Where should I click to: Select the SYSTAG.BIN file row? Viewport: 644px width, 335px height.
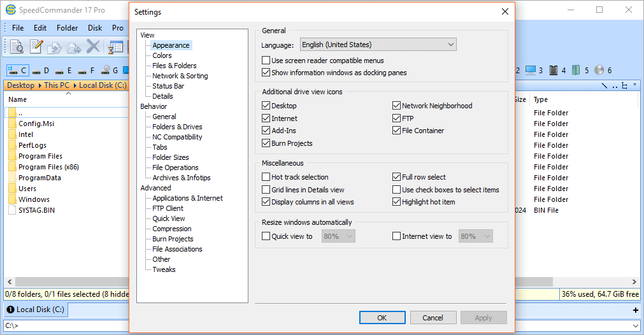(36, 210)
